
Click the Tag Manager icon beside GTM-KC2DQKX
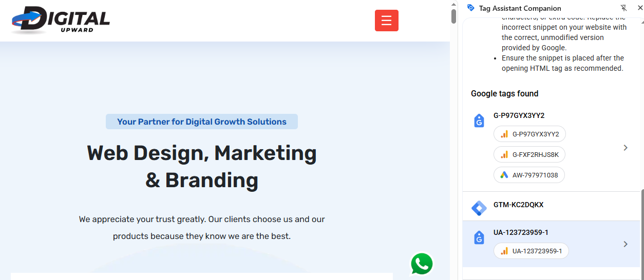[479, 208]
